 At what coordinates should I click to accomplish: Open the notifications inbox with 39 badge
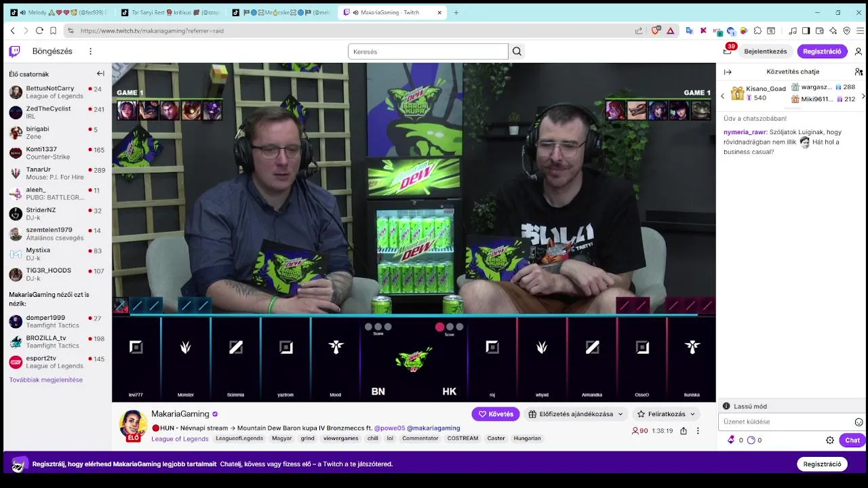(x=728, y=51)
